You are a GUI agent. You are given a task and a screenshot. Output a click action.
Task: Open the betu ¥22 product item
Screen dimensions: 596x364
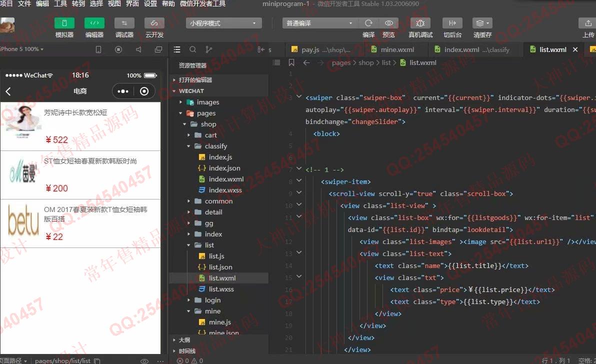pos(80,224)
